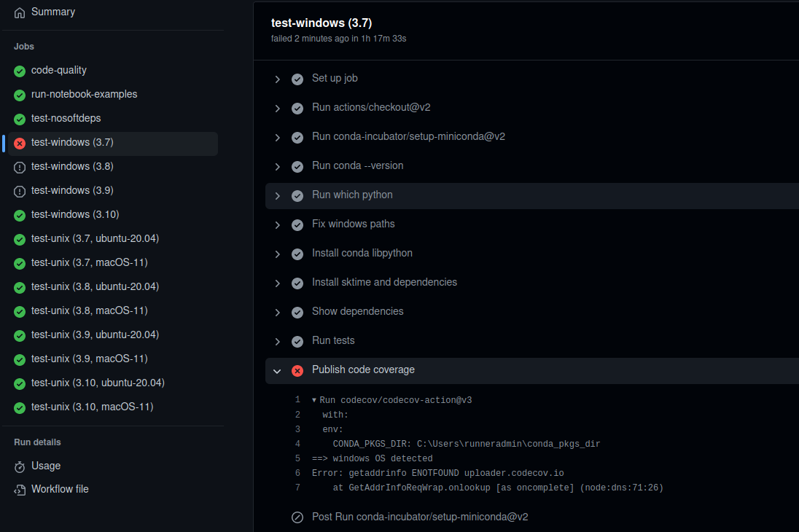Open the Summary page
The image size is (799, 532).
[x=52, y=12]
